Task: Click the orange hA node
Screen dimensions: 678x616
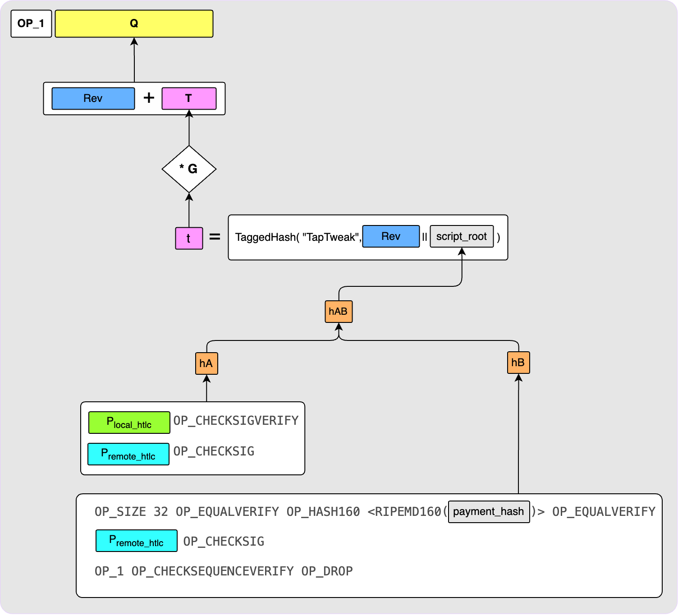Action: [x=206, y=363]
